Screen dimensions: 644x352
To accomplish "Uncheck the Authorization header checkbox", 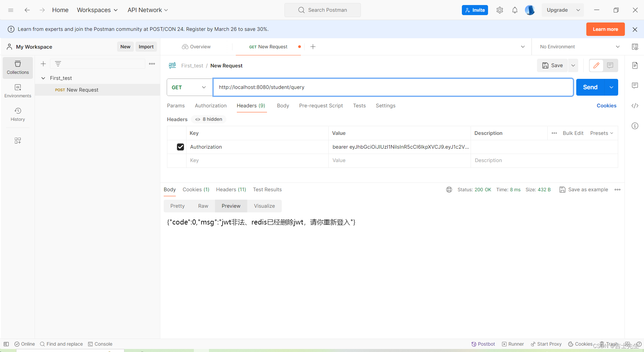I will (x=180, y=147).
